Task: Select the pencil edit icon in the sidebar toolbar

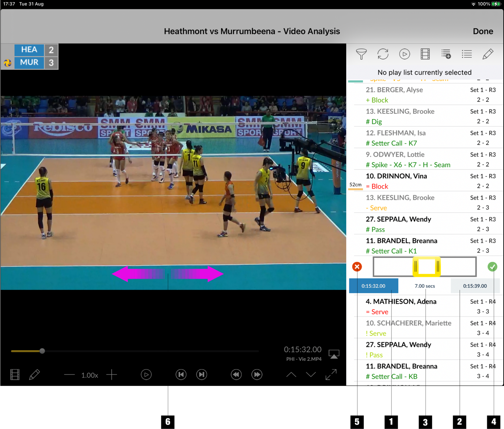Action: pyautogui.click(x=488, y=54)
